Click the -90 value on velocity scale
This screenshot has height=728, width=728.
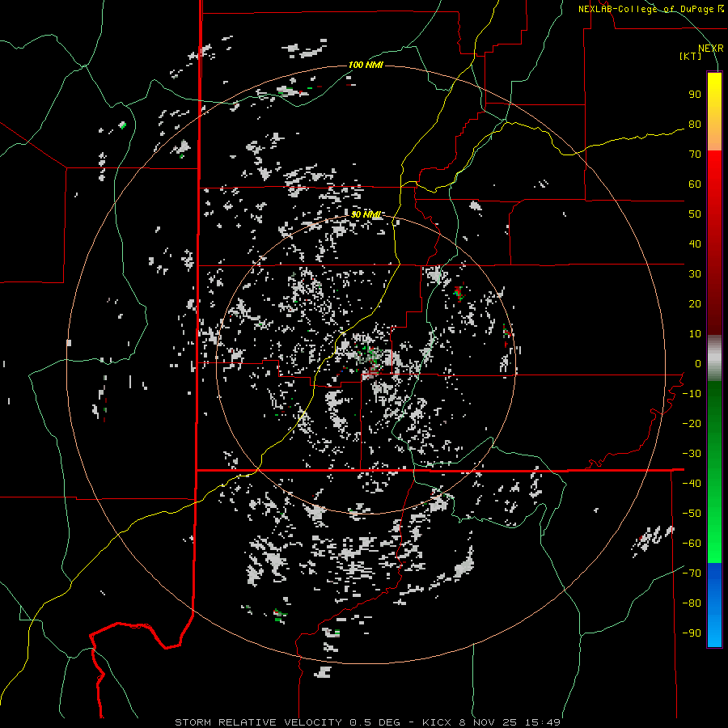pos(692,633)
